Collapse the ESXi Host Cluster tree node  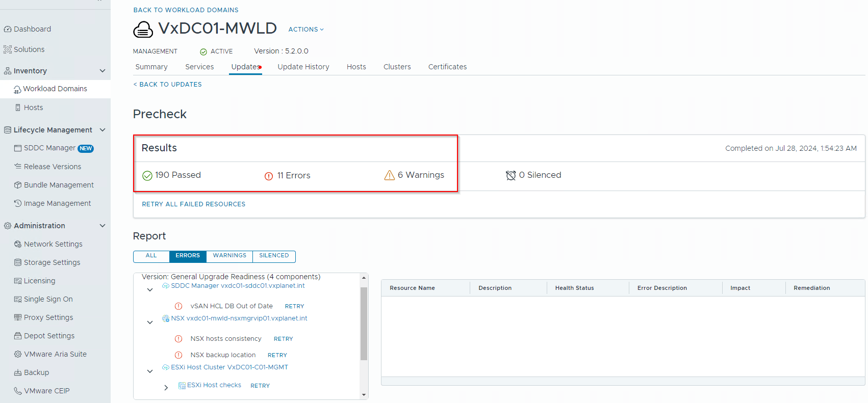coord(150,371)
